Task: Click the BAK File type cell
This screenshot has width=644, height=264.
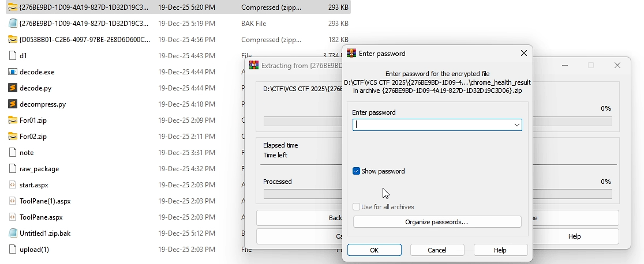Action: pos(253,24)
